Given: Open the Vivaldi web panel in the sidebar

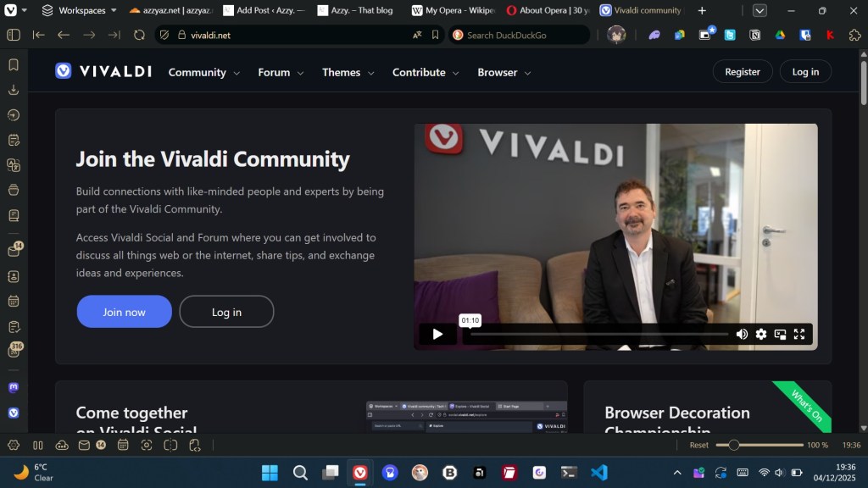Looking at the screenshot, I should click(14, 413).
